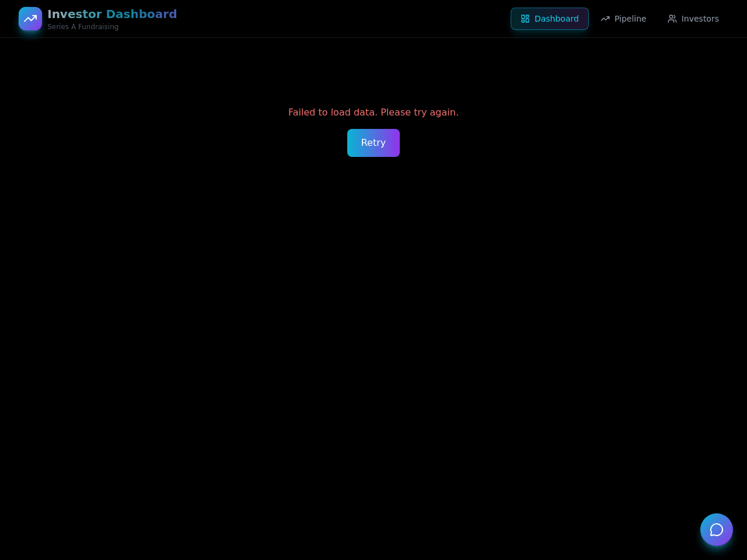Select the 'Failed to load data' error message

(x=373, y=112)
